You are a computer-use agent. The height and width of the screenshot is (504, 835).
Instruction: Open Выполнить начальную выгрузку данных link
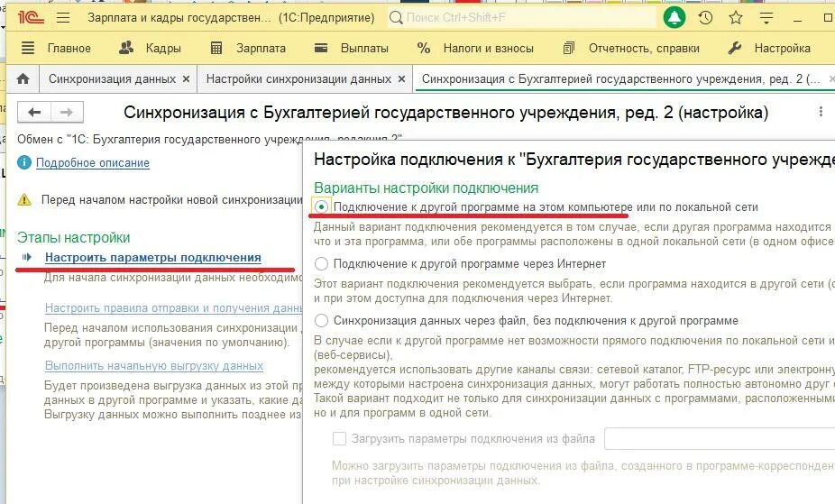(x=154, y=366)
